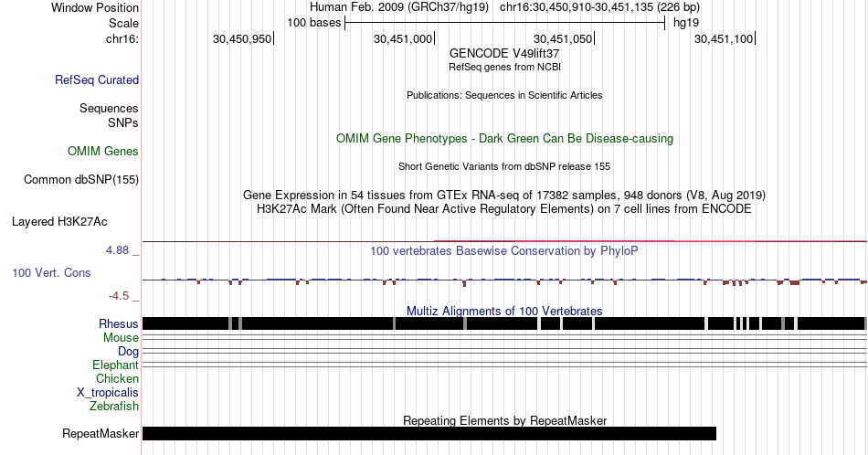The width and height of the screenshot is (868, 455).
Task: Click Multiz Alignments of 100 Vertebrates title
Action: click(504, 311)
